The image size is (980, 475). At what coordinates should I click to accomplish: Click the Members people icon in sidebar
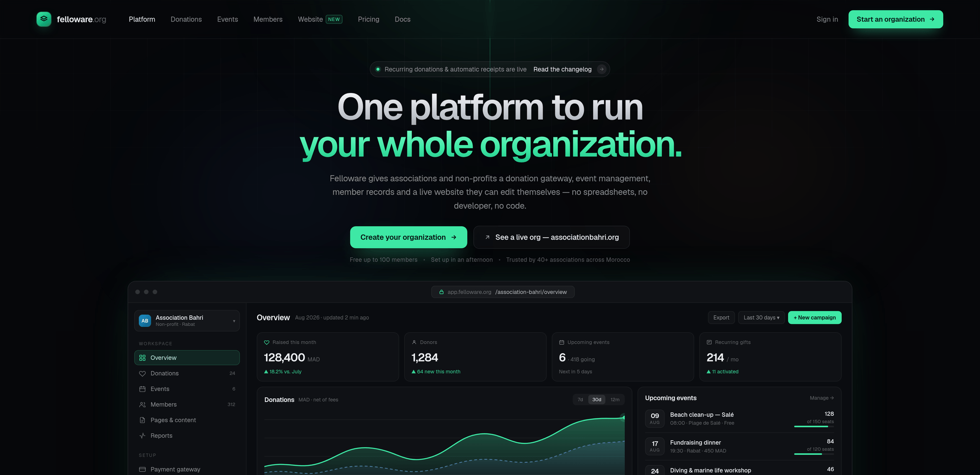tap(142, 405)
